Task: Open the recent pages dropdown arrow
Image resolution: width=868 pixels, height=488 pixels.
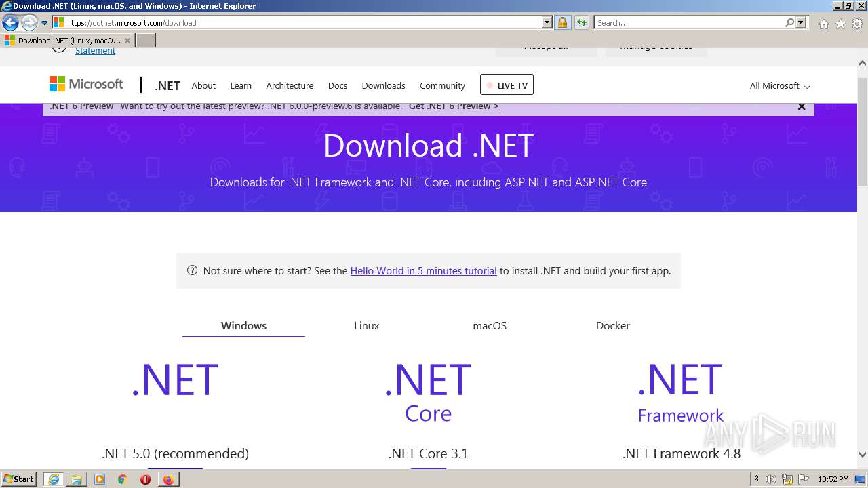Action: pyautogui.click(x=45, y=23)
